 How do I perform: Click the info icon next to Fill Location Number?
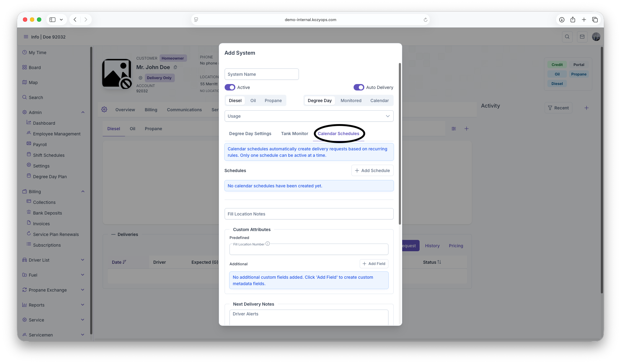[x=268, y=244]
